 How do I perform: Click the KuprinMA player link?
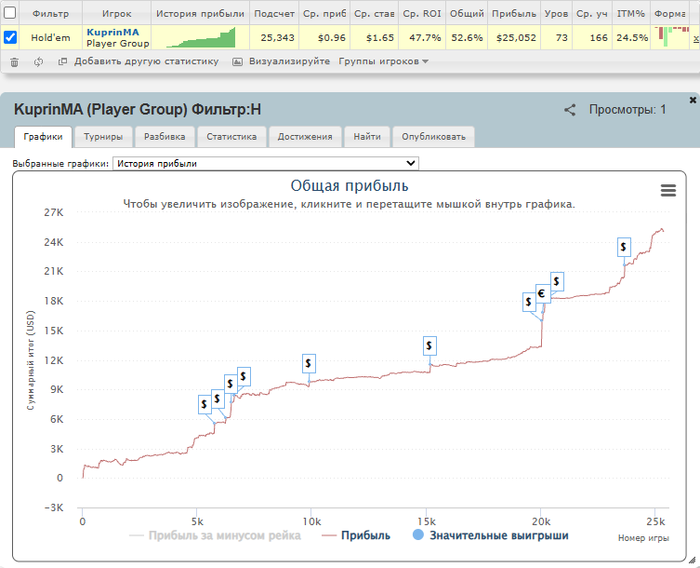pyautogui.click(x=113, y=32)
